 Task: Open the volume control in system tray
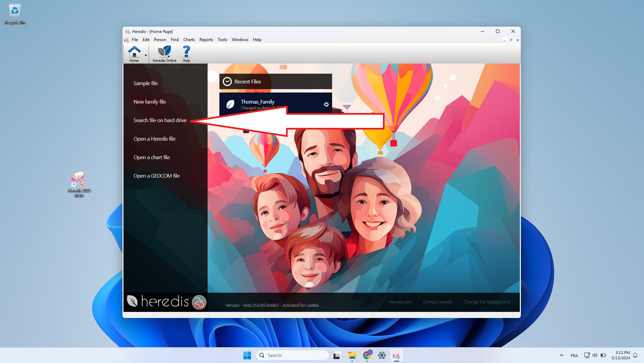[x=595, y=355]
